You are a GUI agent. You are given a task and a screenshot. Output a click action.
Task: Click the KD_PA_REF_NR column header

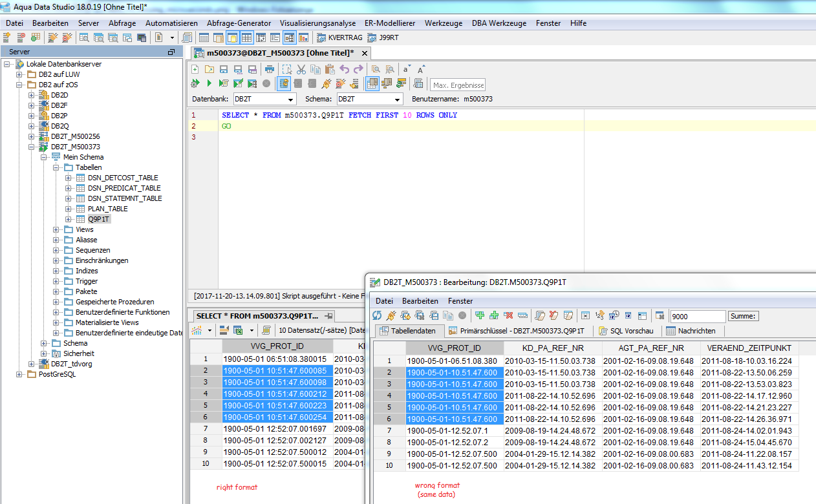(552, 348)
